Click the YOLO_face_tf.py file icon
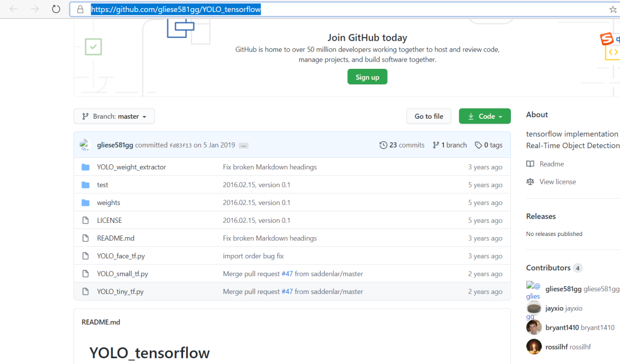The image size is (620, 364). pos(86,256)
